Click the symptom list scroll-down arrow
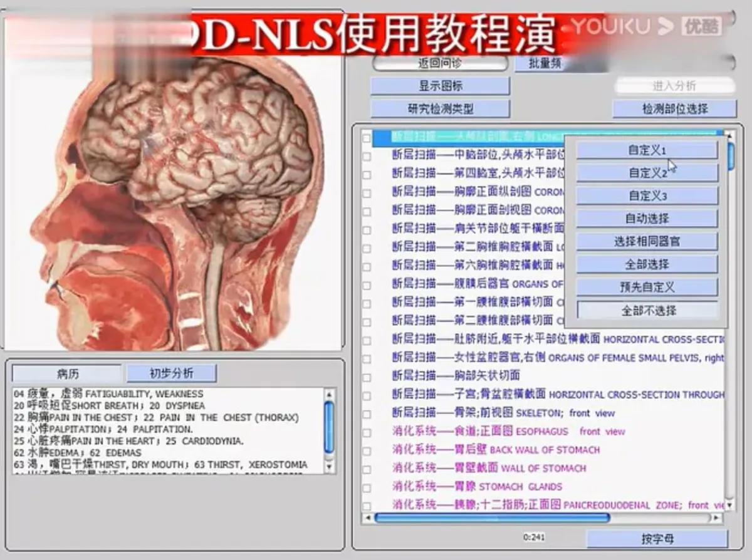Screen dimensions: 752x560 330,467
